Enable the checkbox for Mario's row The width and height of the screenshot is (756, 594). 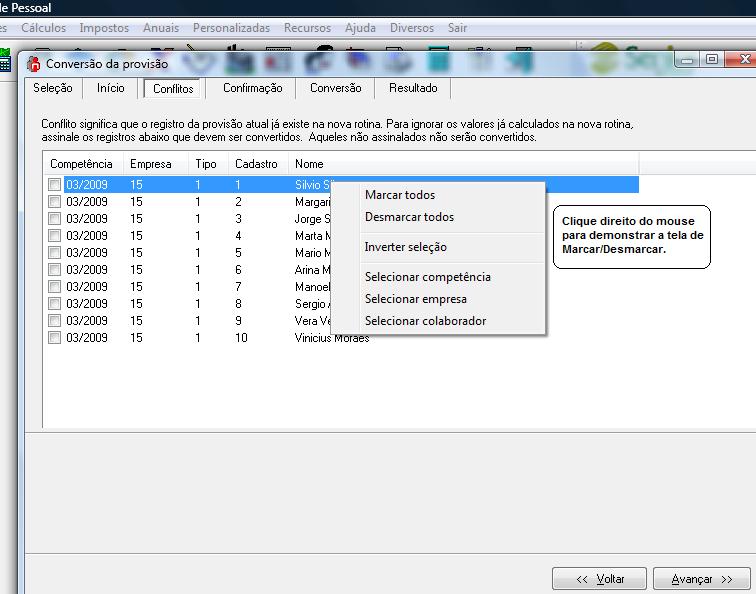[x=54, y=253]
